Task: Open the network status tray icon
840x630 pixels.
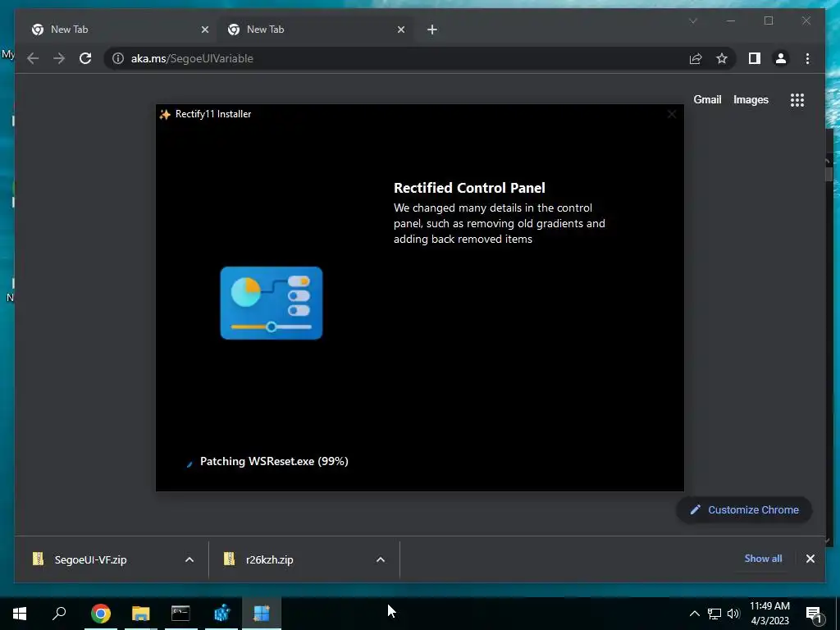Action: tap(714, 614)
